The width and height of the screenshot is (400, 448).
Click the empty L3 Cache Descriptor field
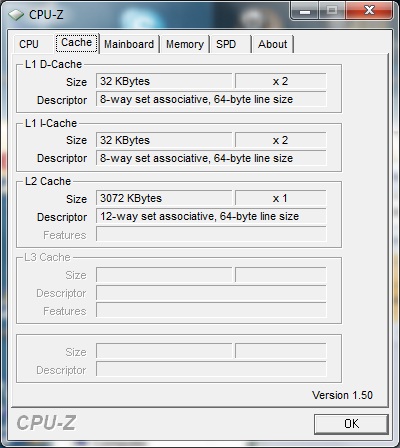211,293
